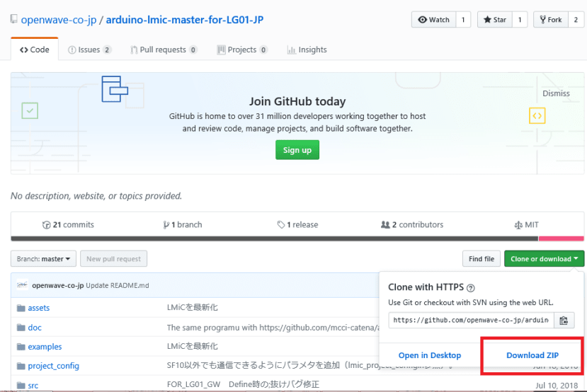Switch to the Issues tab
The width and height of the screenshot is (587, 392).
pyautogui.click(x=89, y=50)
